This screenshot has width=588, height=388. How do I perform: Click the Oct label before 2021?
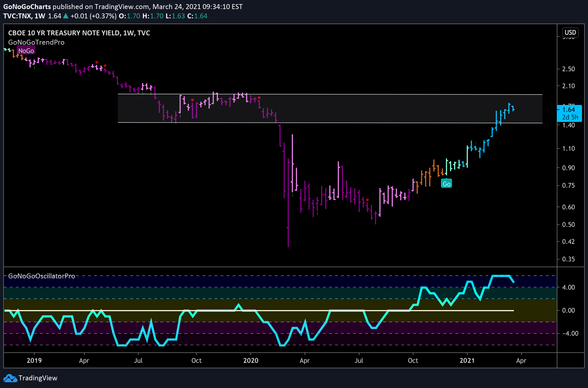413,360
